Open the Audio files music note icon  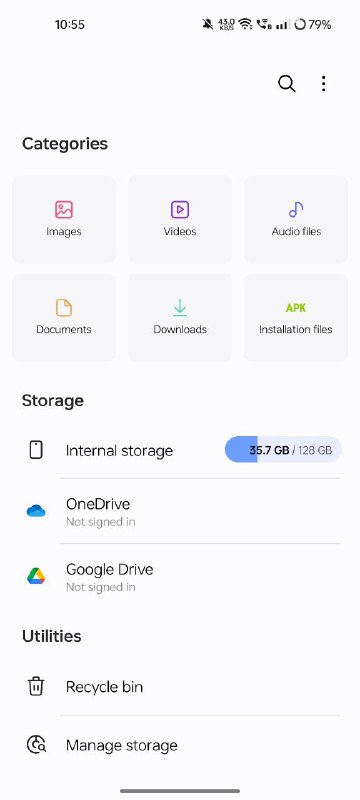coord(296,209)
